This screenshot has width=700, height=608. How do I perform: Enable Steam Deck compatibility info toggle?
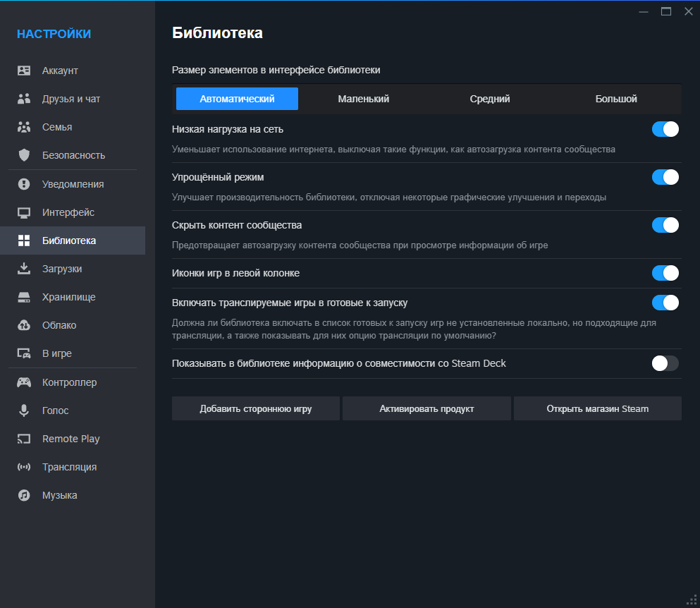click(665, 363)
